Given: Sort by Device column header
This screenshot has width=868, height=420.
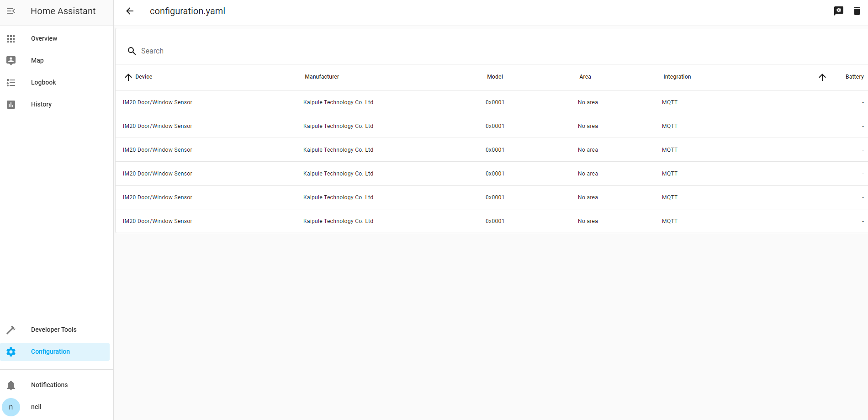Looking at the screenshot, I should click(144, 77).
